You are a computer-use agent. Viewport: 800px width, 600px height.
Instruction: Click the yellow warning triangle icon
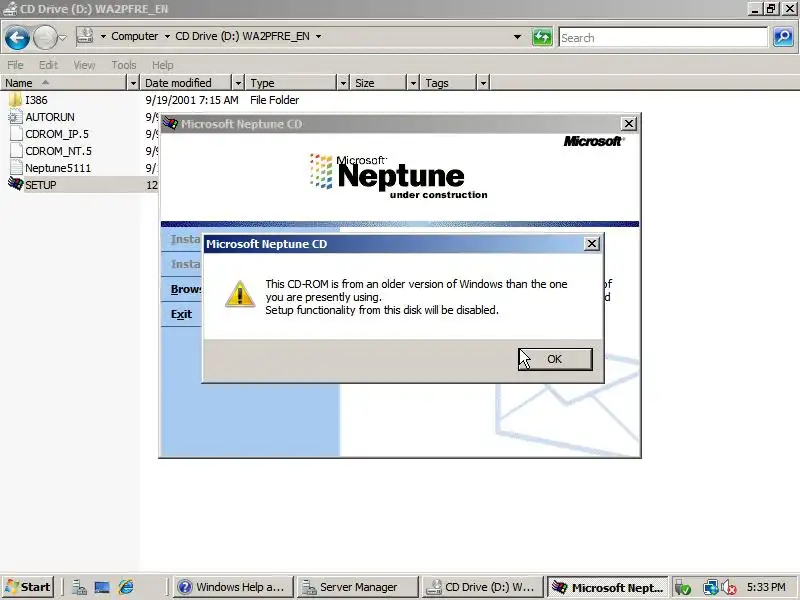coord(240,294)
